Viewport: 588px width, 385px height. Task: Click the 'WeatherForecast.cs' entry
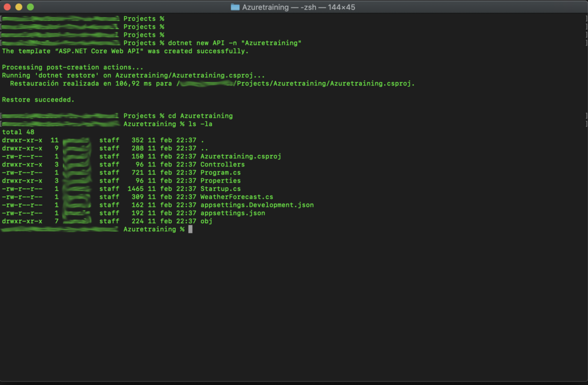237,197
